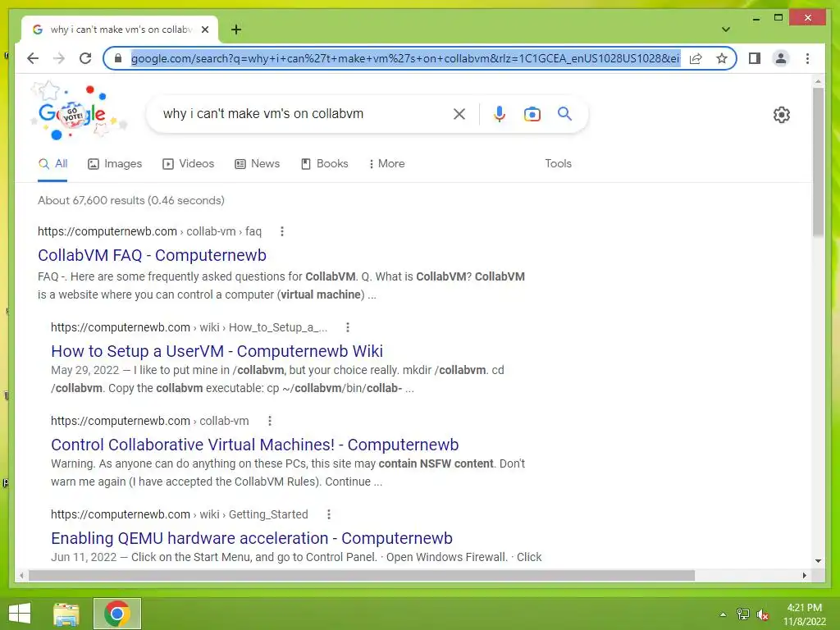
Task: Share this page from the address bar
Action: click(x=696, y=58)
